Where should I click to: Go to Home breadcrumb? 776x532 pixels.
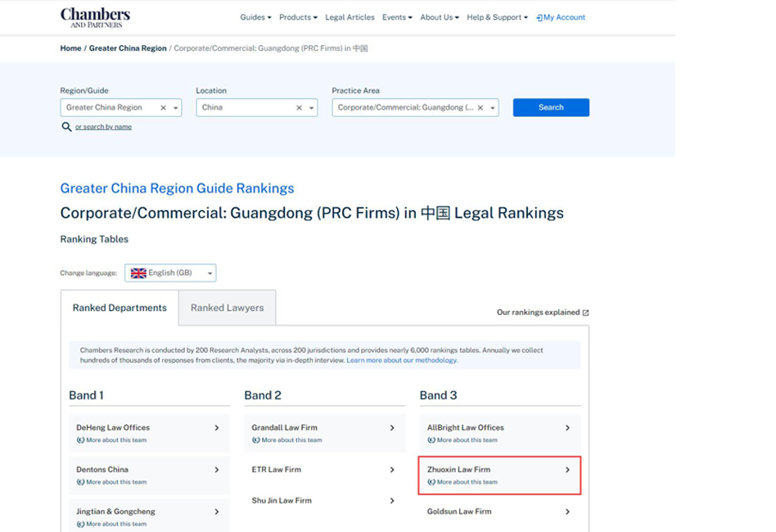pyautogui.click(x=70, y=48)
